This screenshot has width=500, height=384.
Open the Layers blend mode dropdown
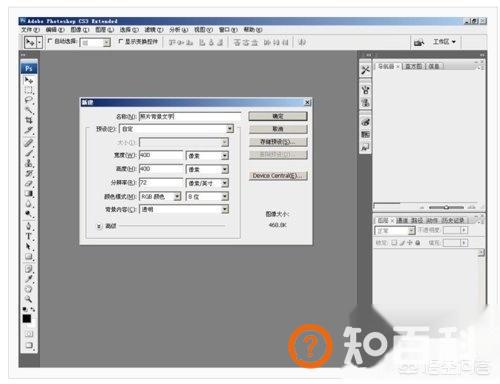(395, 230)
